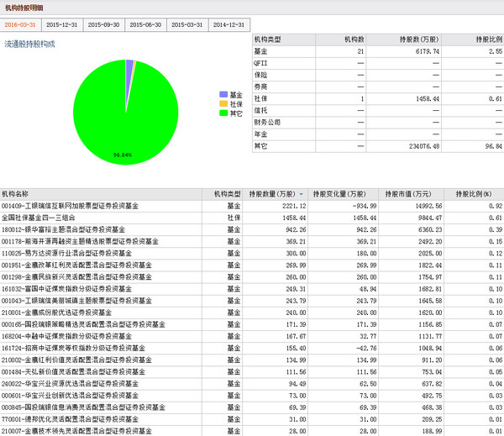Click the 保险 row label

pos(260,75)
